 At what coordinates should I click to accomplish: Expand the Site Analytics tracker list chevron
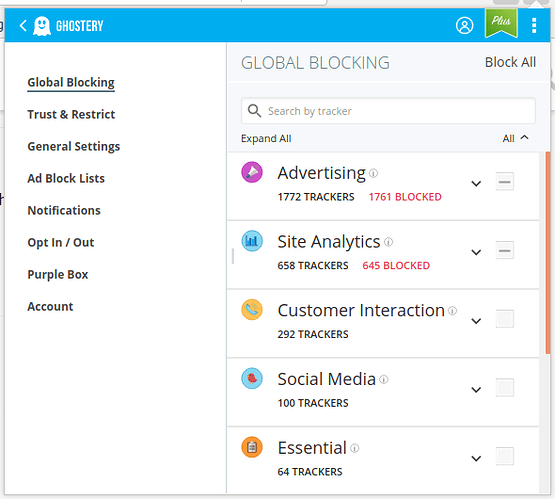tap(476, 252)
